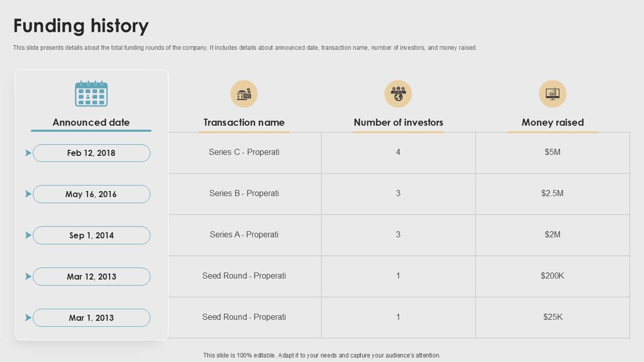Select the Feb 12, 2018 date pill

coord(92,153)
